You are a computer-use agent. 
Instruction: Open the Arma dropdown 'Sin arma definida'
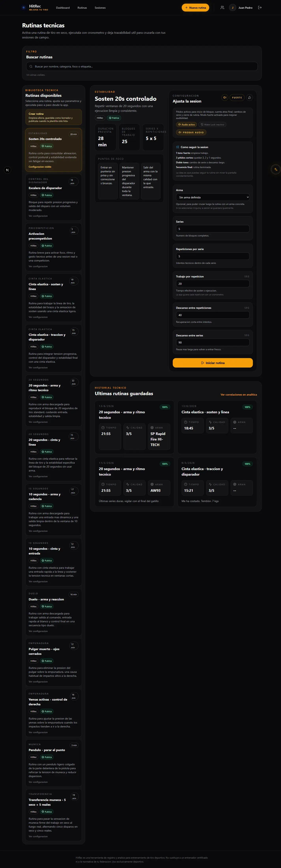tap(213, 197)
